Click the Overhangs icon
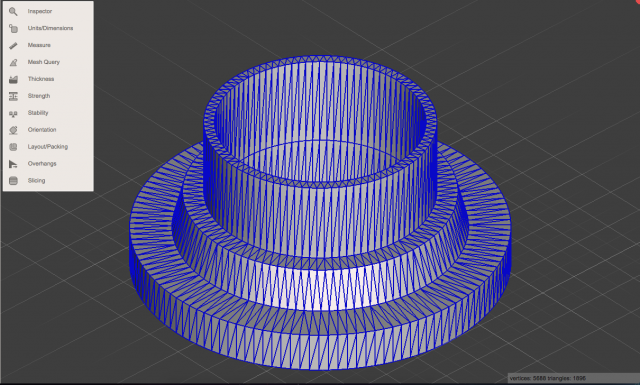 click(13, 164)
